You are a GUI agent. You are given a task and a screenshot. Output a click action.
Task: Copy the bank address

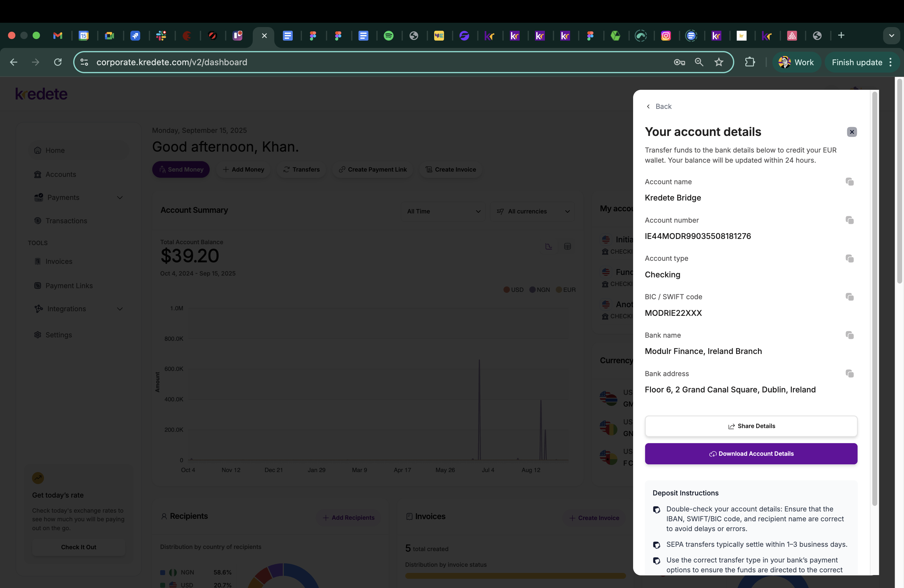(849, 374)
